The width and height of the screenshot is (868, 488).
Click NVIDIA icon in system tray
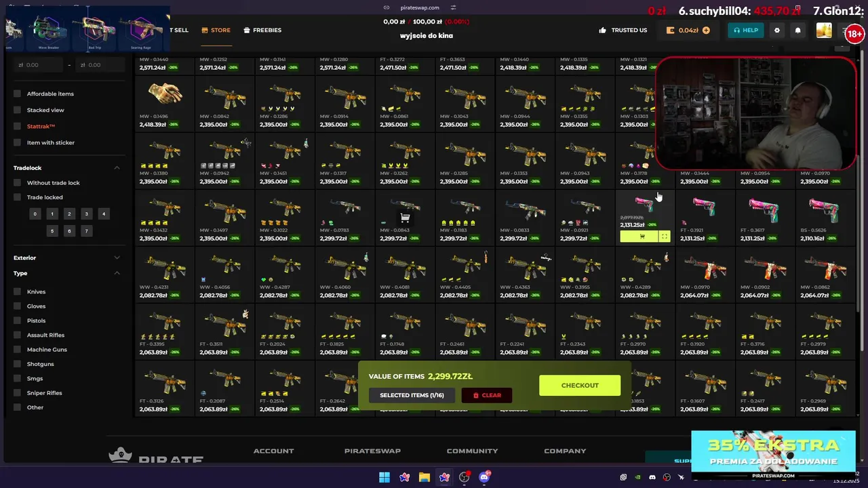click(638, 477)
